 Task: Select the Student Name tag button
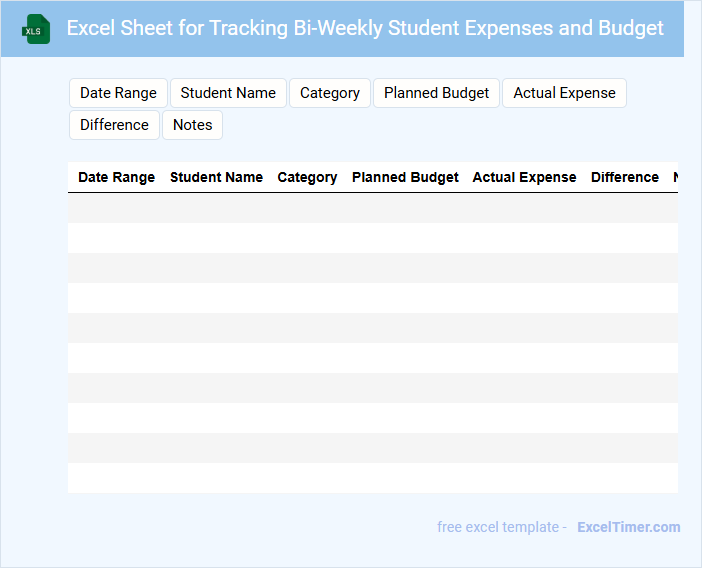click(228, 93)
